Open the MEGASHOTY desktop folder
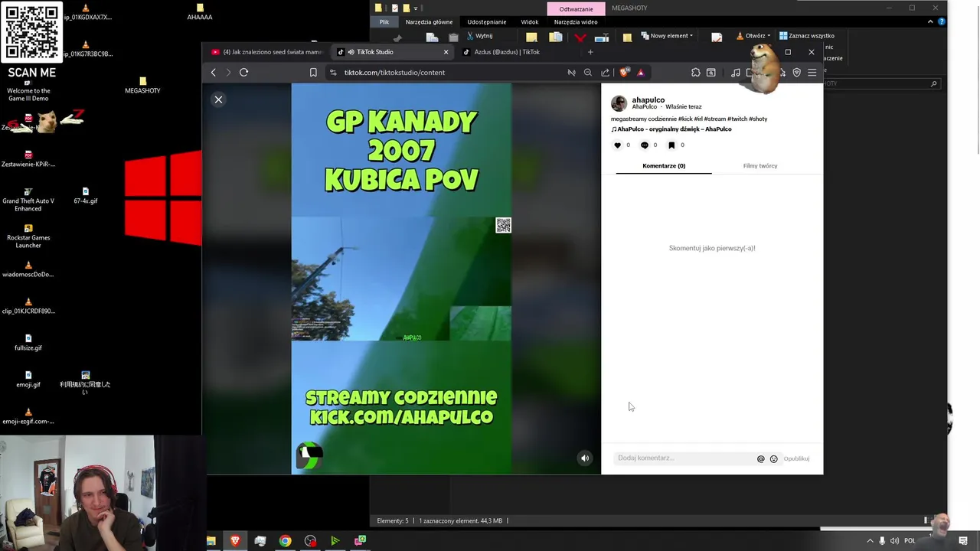This screenshot has height=551, width=980. (142, 85)
